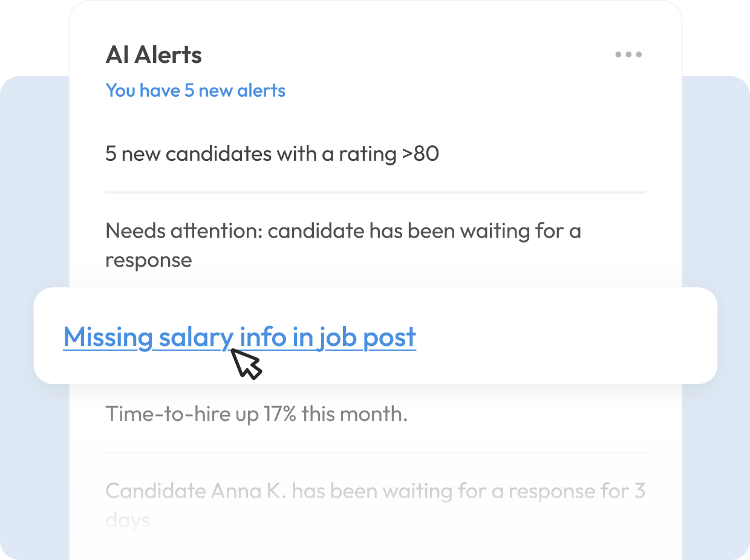Open alert widget settings via the dots icon

(x=629, y=54)
